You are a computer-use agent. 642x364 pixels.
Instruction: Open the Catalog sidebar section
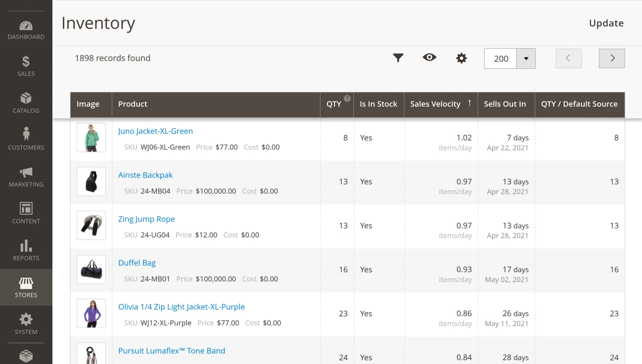pyautogui.click(x=26, y=103)
